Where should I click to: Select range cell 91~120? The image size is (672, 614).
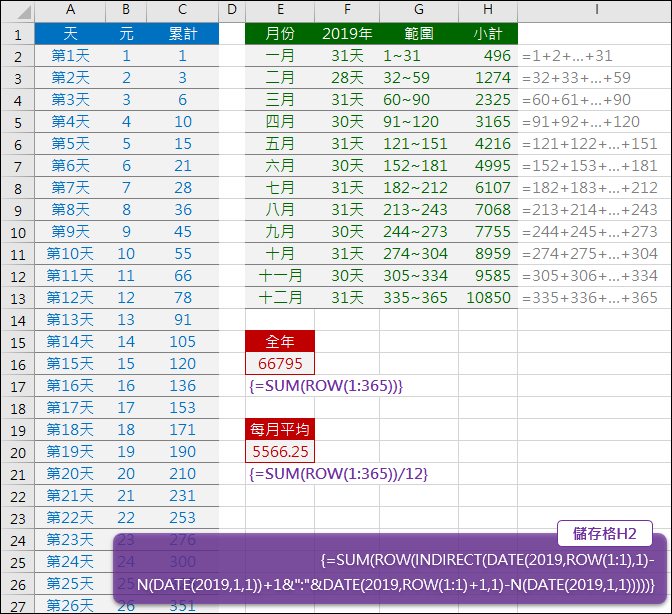[419, 122]
